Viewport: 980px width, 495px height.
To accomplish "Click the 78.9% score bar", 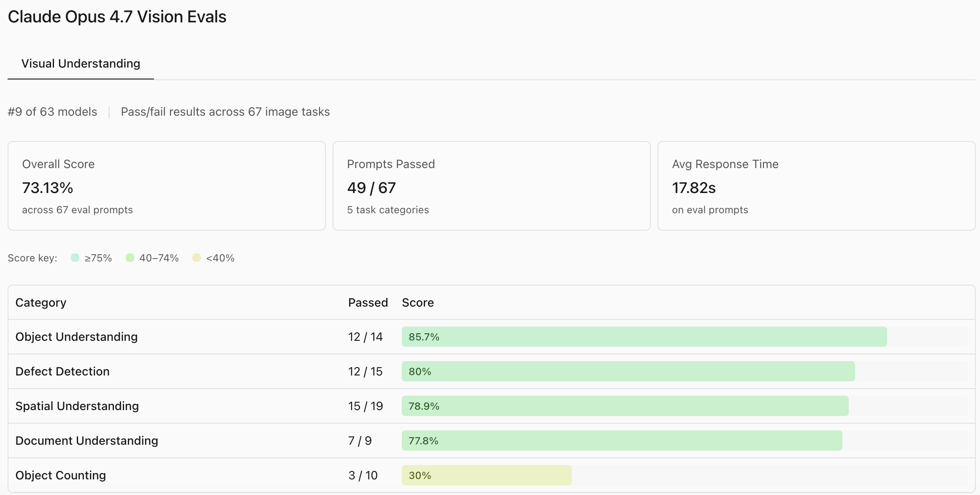I will (625, 406).
